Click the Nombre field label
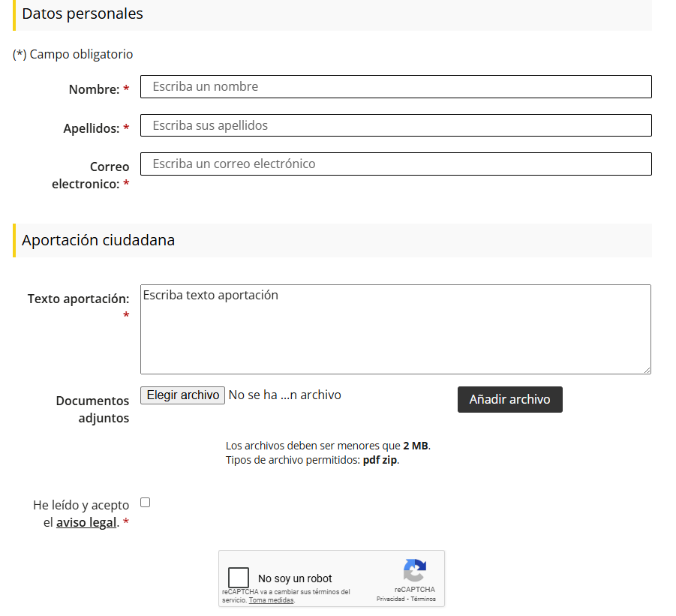The height and width of the screenshot is (616, 676). [x=94, y=89]
